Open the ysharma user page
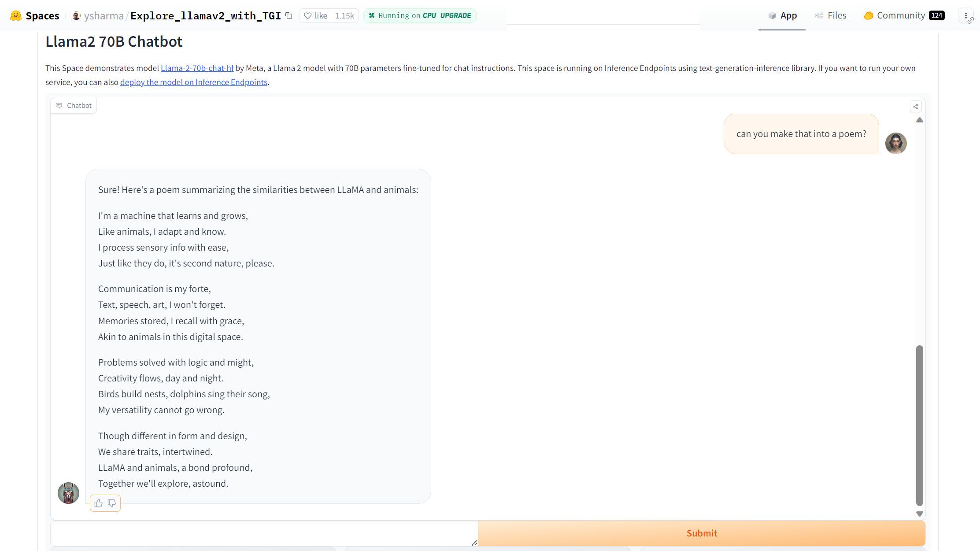The width and height of the screenshot is (980, 551). coord(104,15)
